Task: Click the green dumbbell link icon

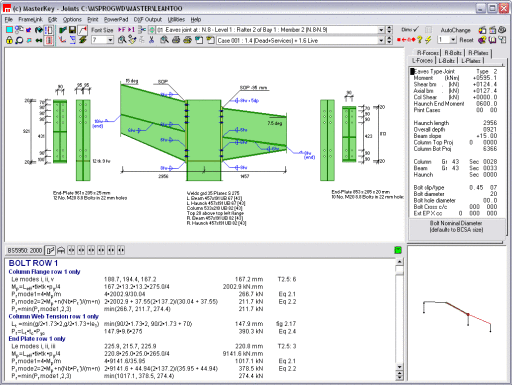Action: [39, 40]
